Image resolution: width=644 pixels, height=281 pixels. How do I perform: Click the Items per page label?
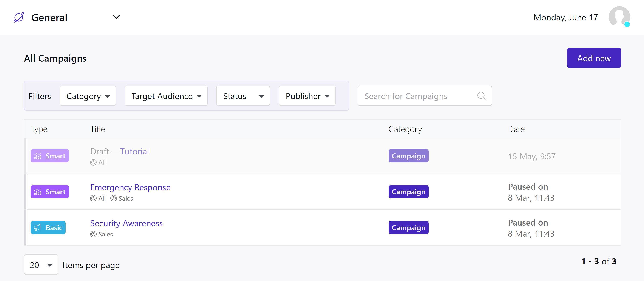point(91,265)
